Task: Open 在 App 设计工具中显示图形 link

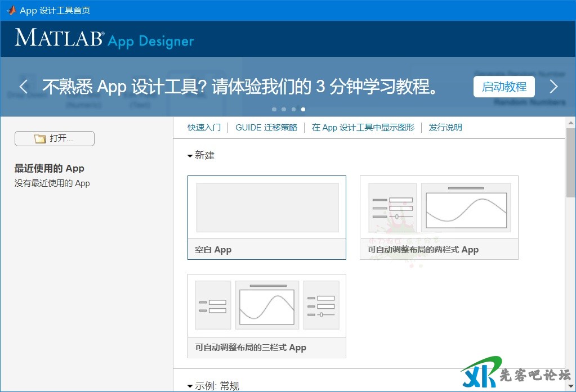Action: 363,128
